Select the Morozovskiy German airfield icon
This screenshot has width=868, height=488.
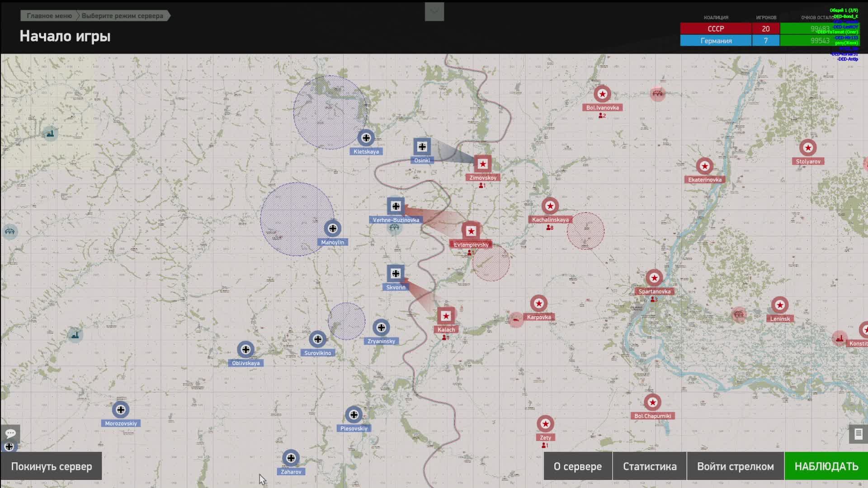(121, 410)
